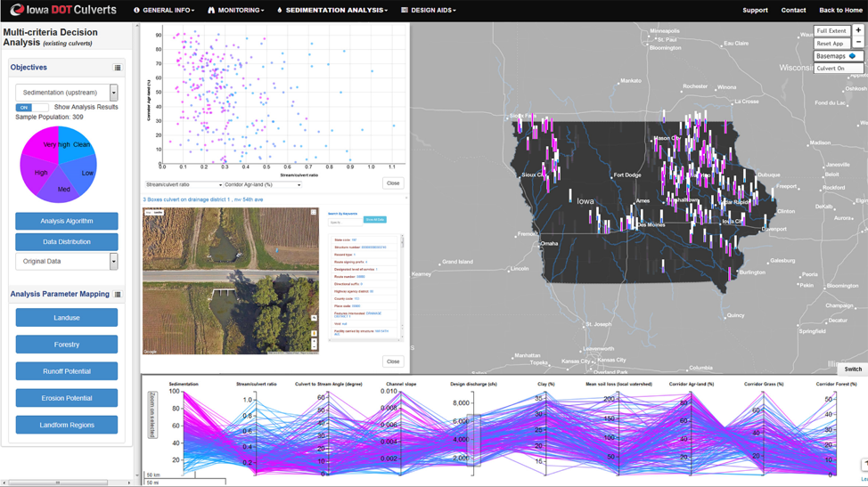This screenshot has height=487, width=868.
Task: Click the Runoff Potential button
Action: point(67,371)
